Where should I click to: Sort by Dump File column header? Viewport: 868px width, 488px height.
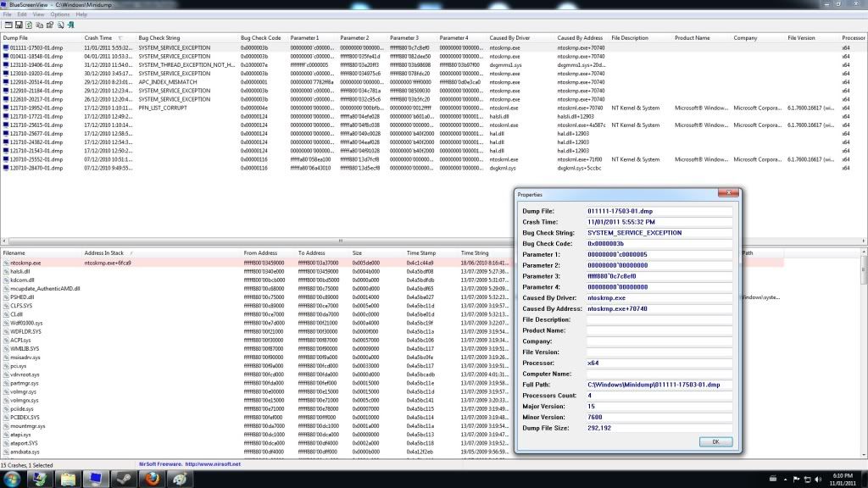[x=41, y=37]
